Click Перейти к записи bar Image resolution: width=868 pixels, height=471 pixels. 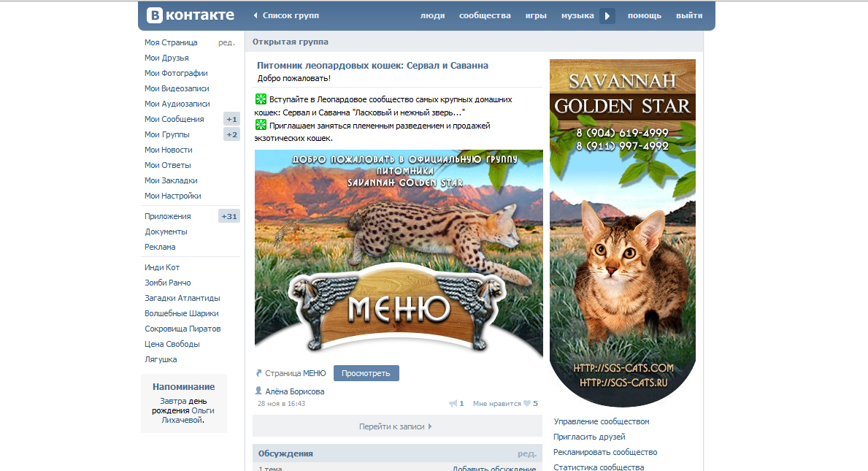pyautogui.click(x=397, y=426)
